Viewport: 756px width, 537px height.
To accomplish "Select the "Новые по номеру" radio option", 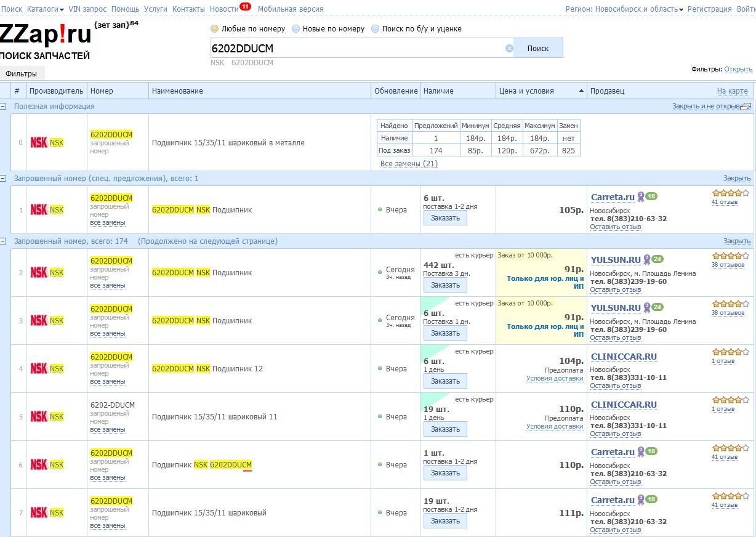I will point(296,29).
